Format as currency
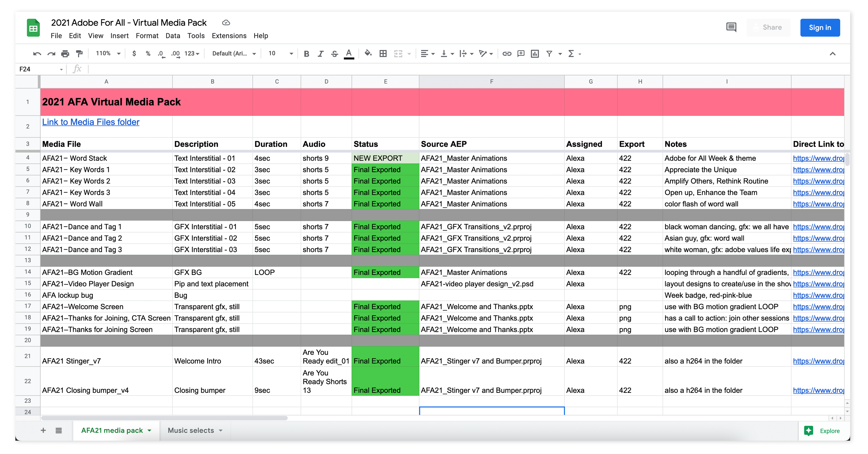This screenshot has width=868, height=454. pos(134,54)
